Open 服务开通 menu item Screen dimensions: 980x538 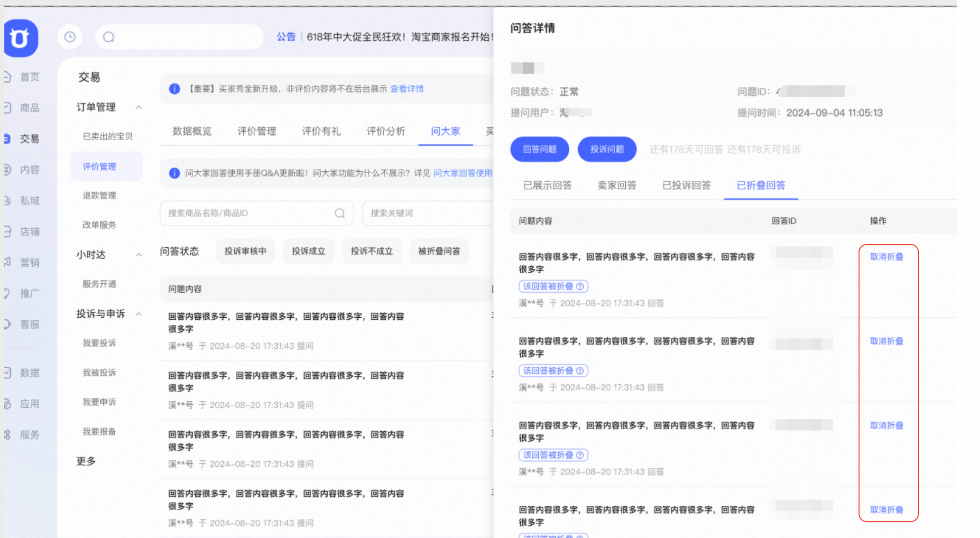pyautogui.click(x=99, y=284)
